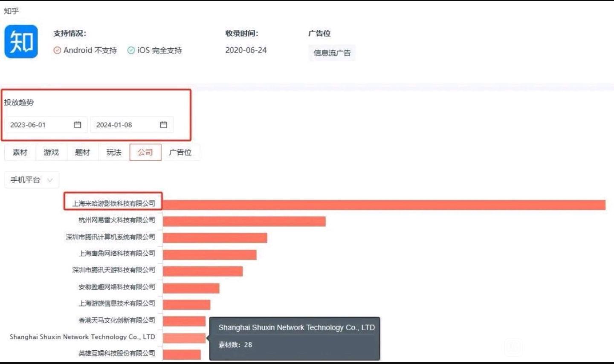Click the bar for 上海游族信息技术有限公司
614x364 pixels.
[x=187, y=304]
